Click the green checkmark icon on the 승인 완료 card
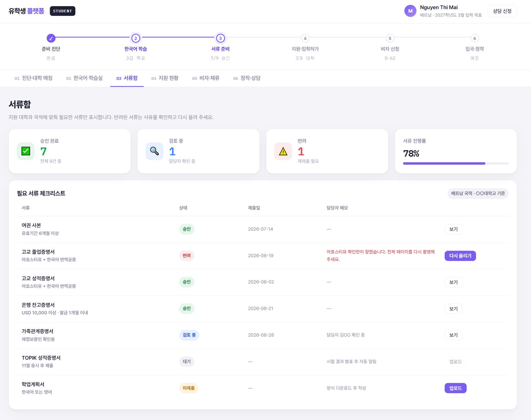 (26, 151)
